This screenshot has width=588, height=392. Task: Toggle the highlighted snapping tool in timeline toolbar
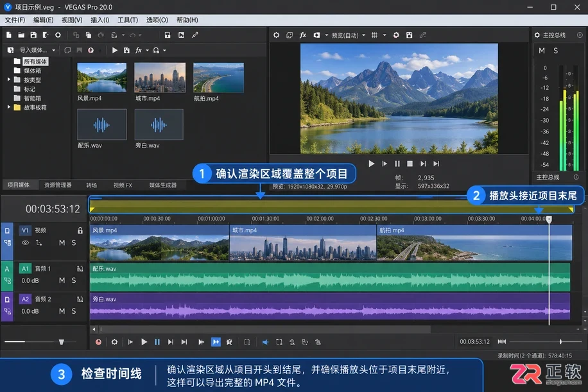(x=216, y=342)
